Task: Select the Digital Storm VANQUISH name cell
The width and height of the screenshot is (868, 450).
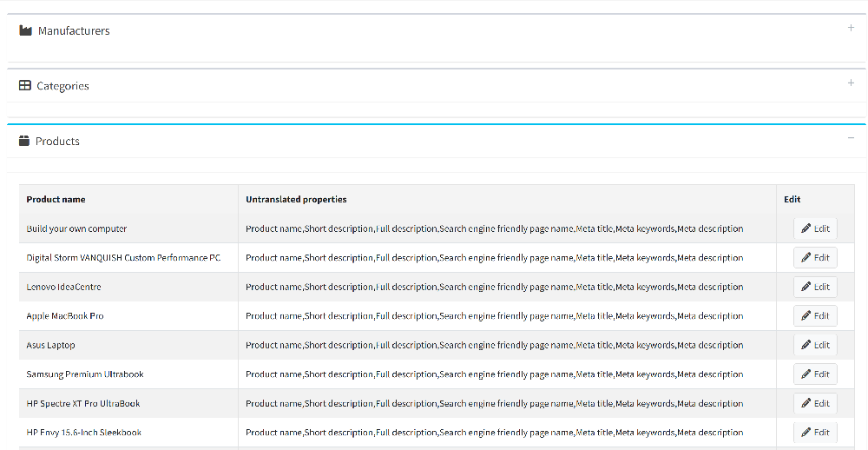Action: tap(128, 258)
